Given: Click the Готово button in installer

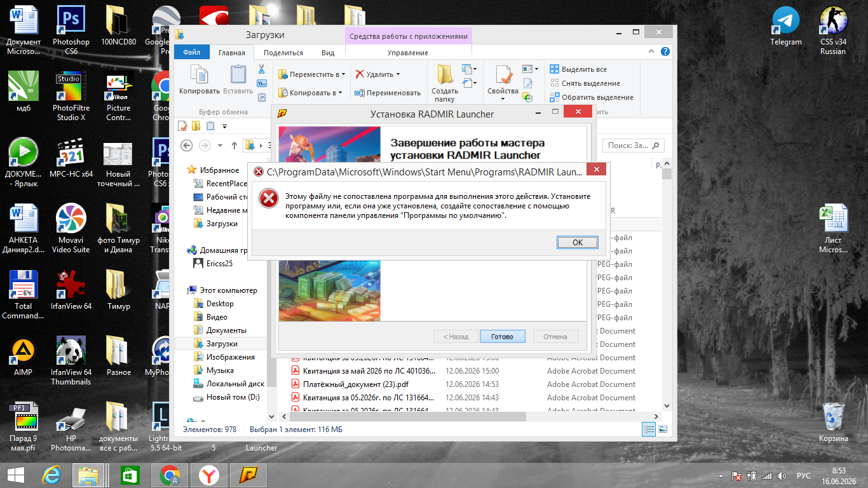Looking at the screenshot, I should point(502,336).
